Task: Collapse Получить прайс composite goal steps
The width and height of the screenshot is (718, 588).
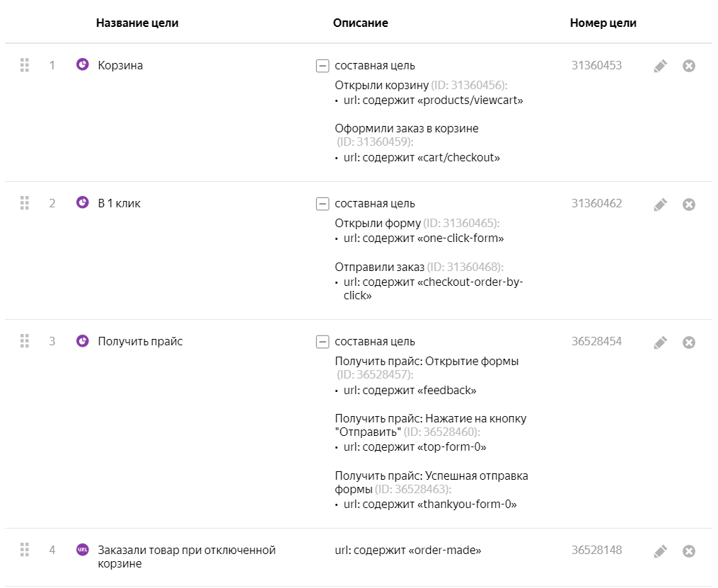Action: (322, 342)
